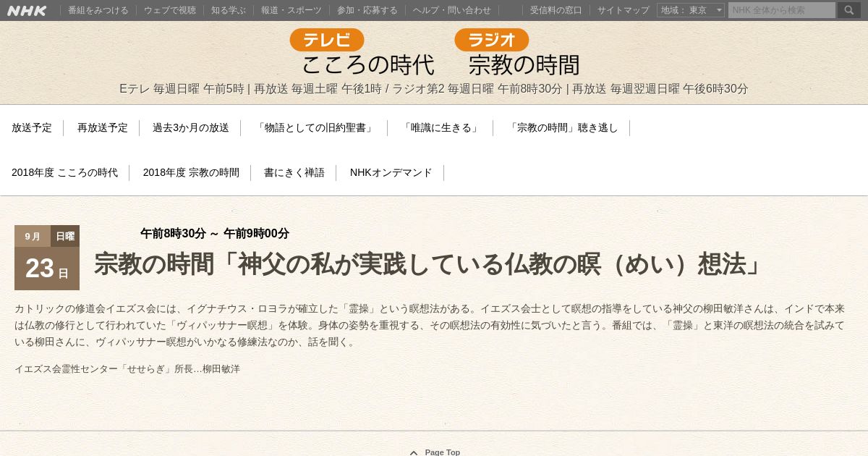Click サイトマップ link
868x456 pixels.
tap(624, 10)
